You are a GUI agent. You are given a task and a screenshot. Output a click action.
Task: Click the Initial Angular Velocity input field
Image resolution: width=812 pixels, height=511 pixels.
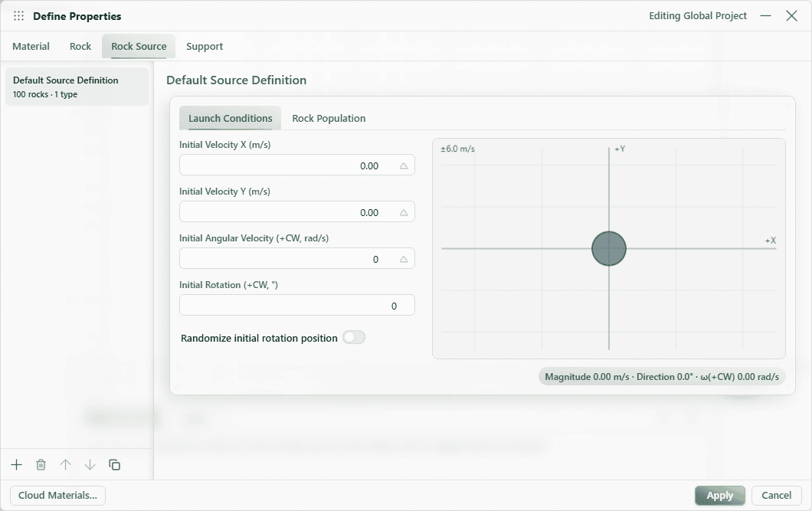296,258
